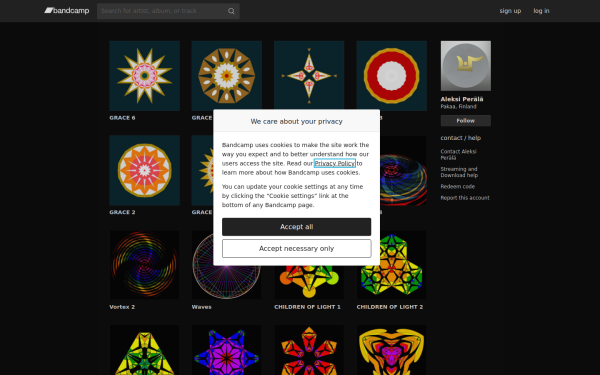The width and height of the screenshot is (600, 375).
Task: Click Aleksi Perälä's profile avatar
Action: tap(466, 66)
